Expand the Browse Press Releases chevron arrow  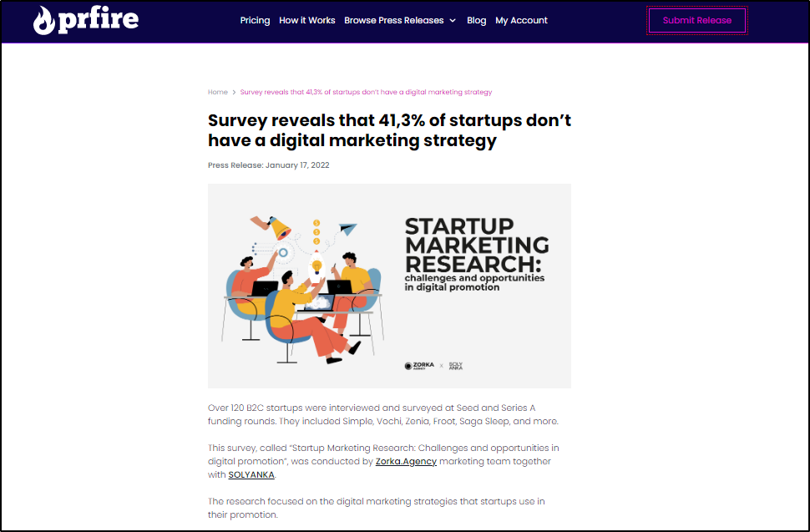coord(453,21)
